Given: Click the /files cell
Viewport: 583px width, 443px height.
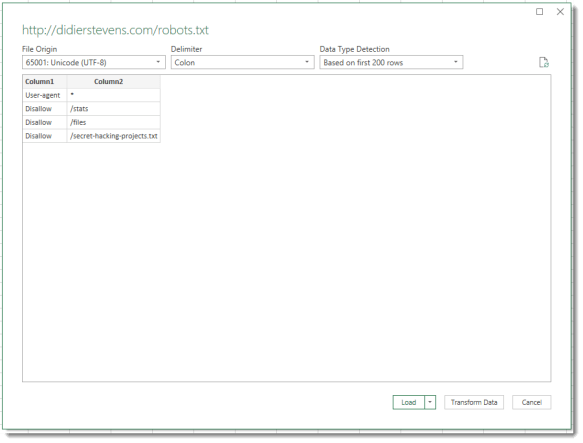Looking at the screenshot, I should coord(114,122).
